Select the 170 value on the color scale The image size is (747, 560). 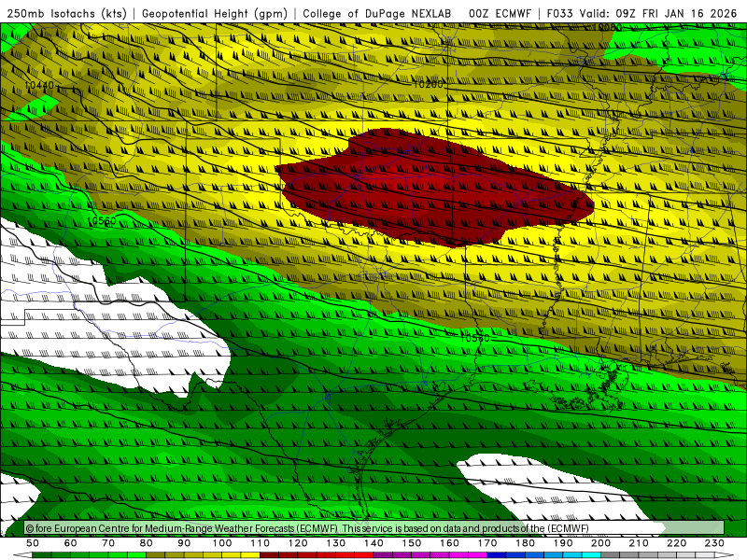click(x=487, y=543)
